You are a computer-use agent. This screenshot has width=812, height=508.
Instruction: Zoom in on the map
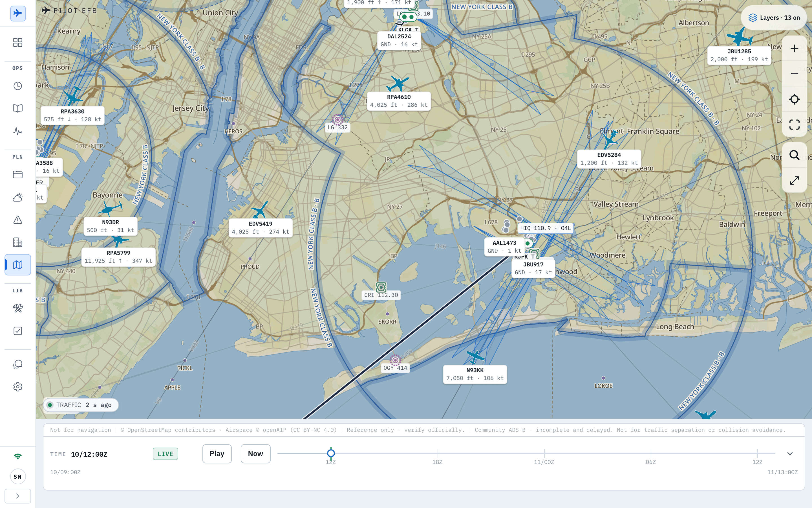coord(794,48)
